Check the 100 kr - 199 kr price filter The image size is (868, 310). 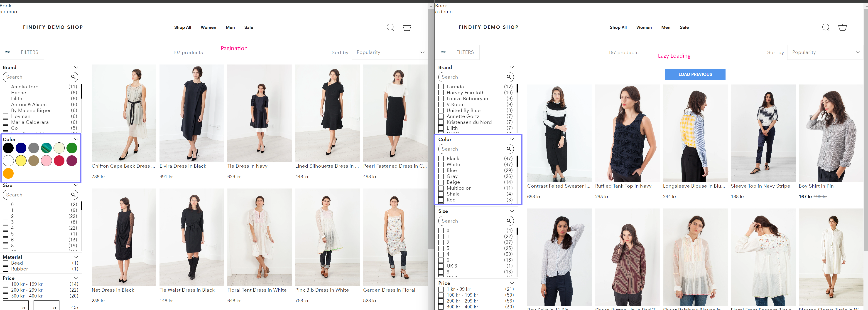(x=5, y=284)
